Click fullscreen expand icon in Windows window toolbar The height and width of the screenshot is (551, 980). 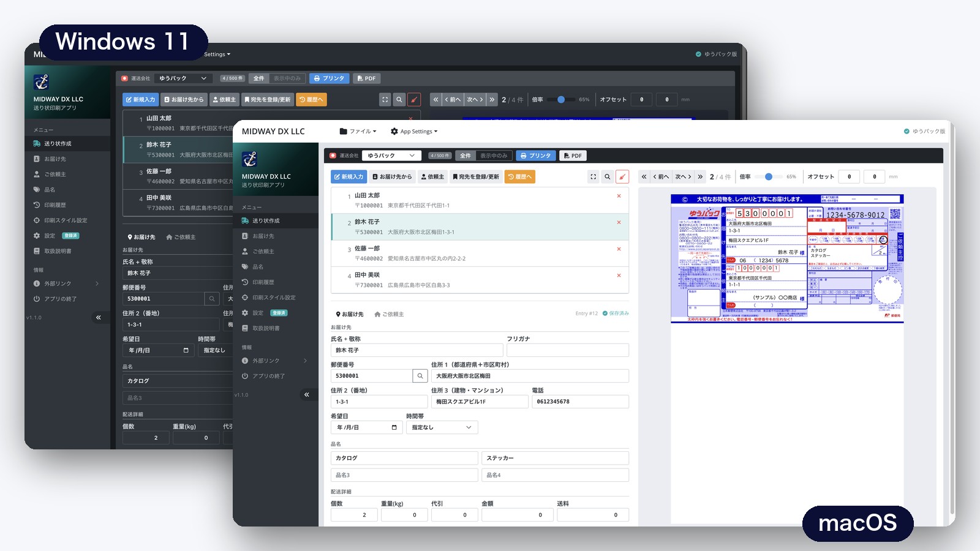[x=385, y=99]
